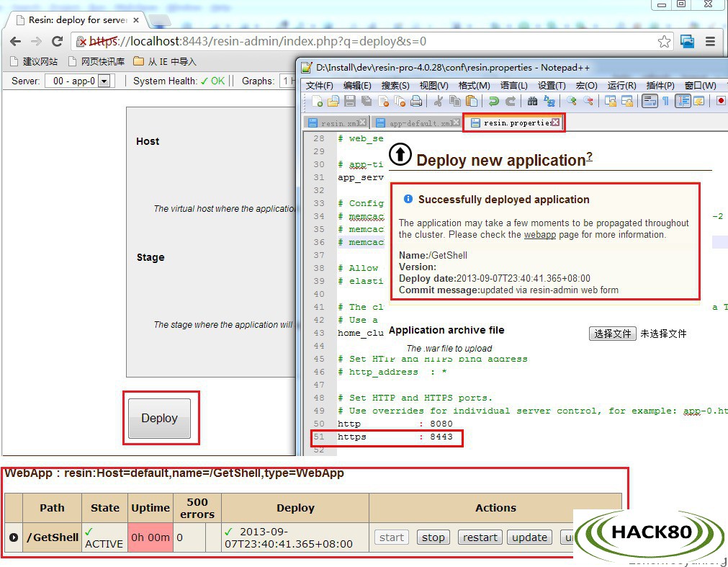Start macro recording with red dot icon
728x567 pixels.
721,101
